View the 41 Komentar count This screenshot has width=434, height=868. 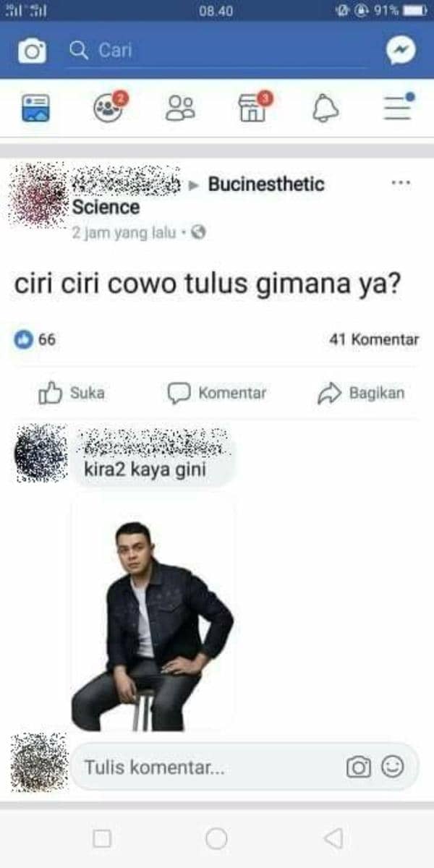pyautogui.click(x=374, y=339)
